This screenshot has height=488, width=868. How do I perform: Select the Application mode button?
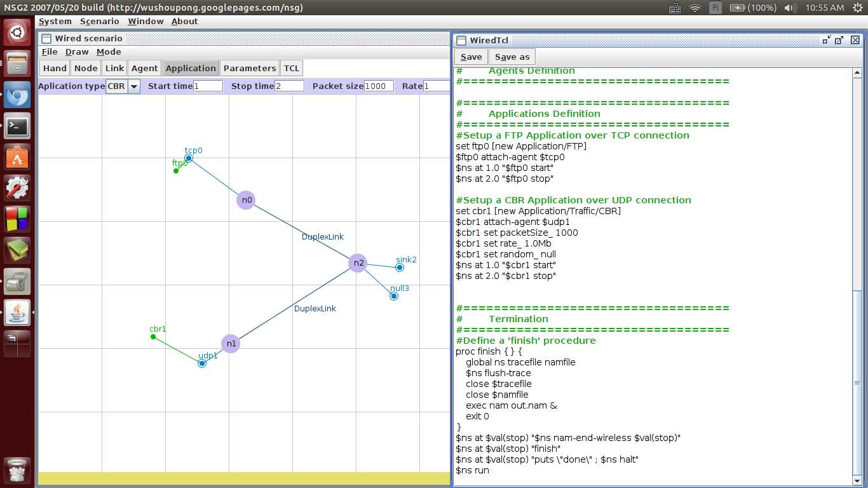pos(191,68)
